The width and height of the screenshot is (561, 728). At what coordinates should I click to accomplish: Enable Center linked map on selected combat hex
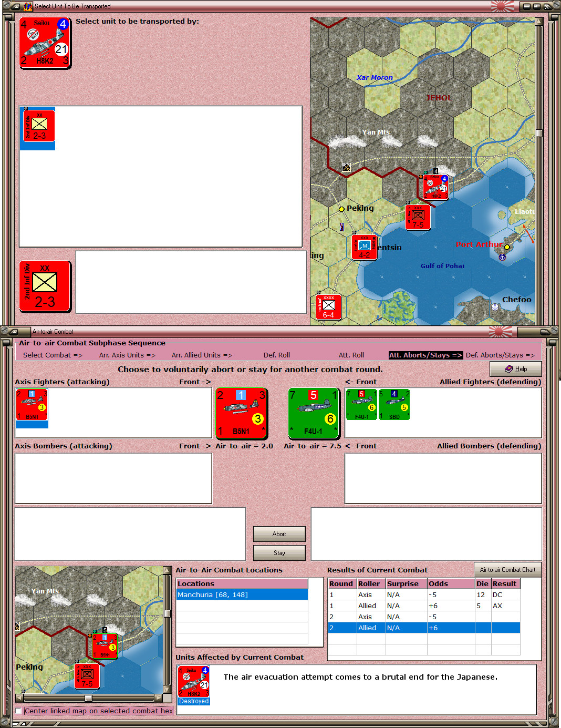click(x=19, y=711)
